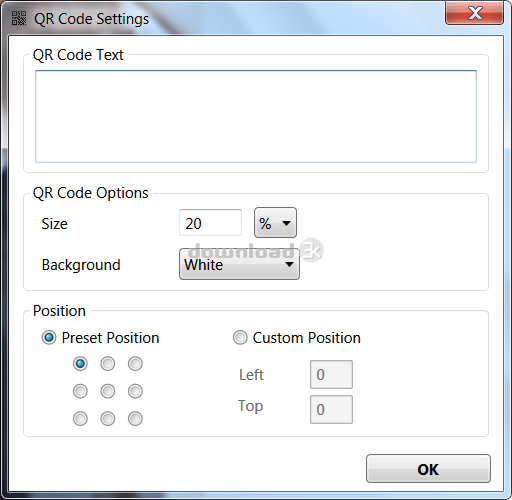Click the Size value field showing 20
Image resolution: width=512 pixels, height=500 pixels.
pos(210,223)
